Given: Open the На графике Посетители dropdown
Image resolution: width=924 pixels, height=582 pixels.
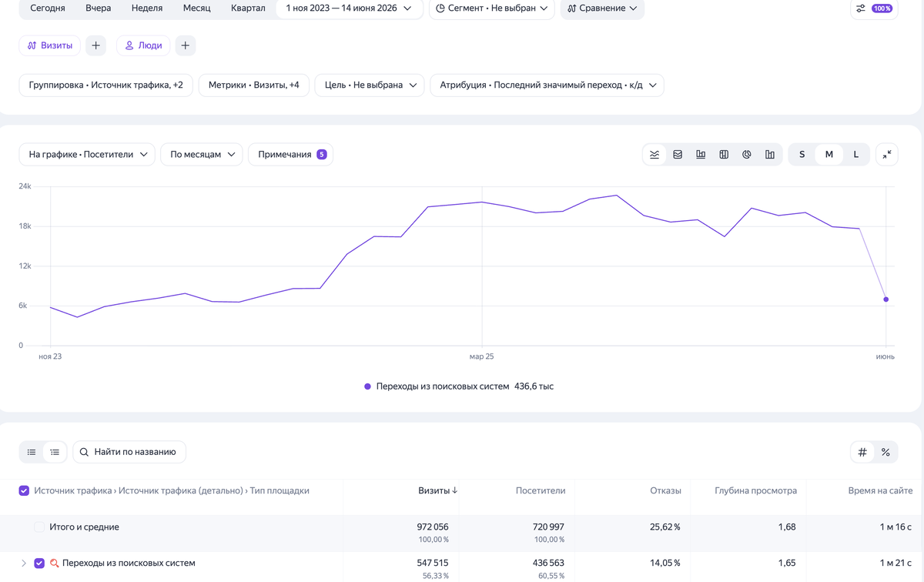Looking at the screenshot, I should pyautogui.click(x=87, y=155).
